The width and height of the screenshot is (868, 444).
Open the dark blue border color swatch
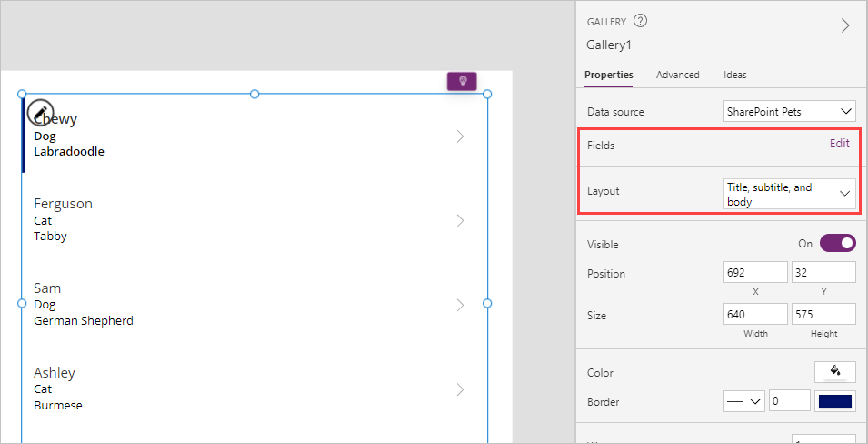pyautogui.click(x=835, y=401)
